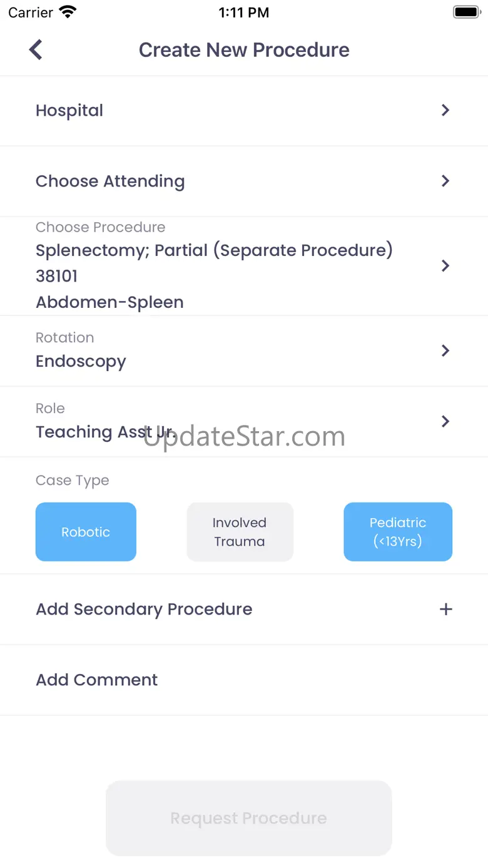Expand Choose Attending chevron

click(x=445, y=181)
